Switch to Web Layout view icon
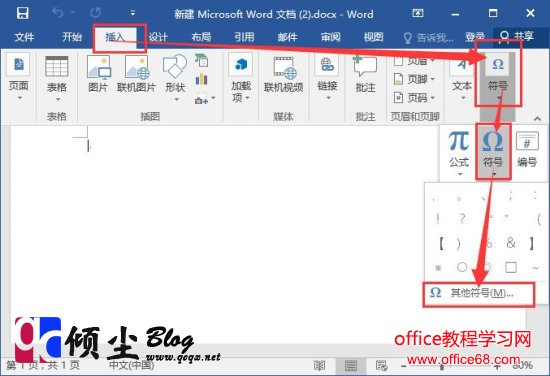550x376 pixels. pos(381,366)
